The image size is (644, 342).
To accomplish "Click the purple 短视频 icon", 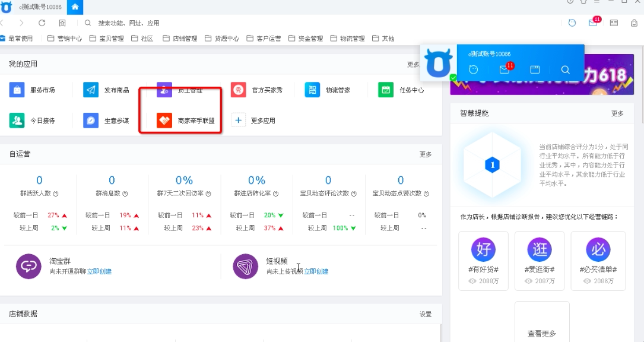I will tap(246, 267).
